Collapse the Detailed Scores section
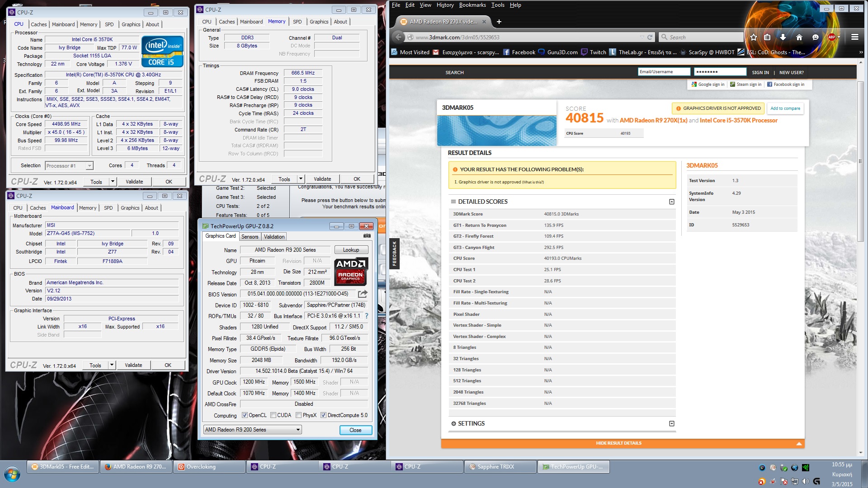Image resolution: width=868 pixels, height=488 pixels. point(671,202)
